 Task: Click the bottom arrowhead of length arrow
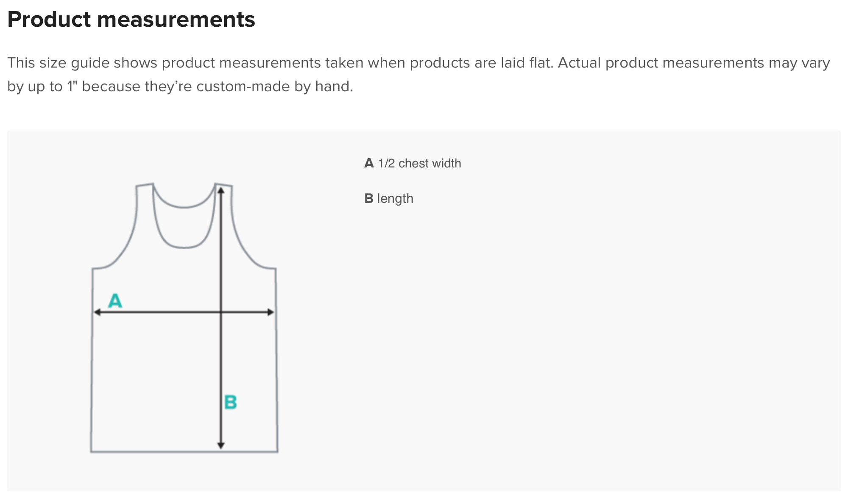221,445
